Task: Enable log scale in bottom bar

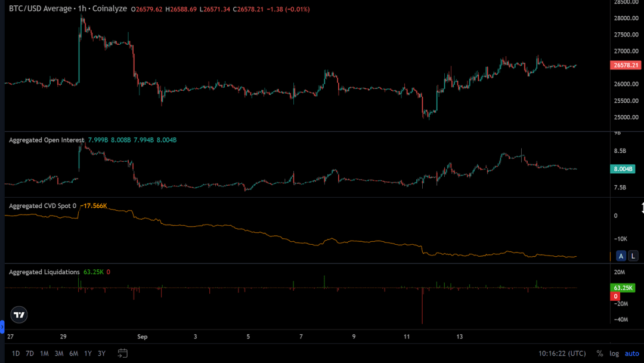Action: click(x=614, y=353)
